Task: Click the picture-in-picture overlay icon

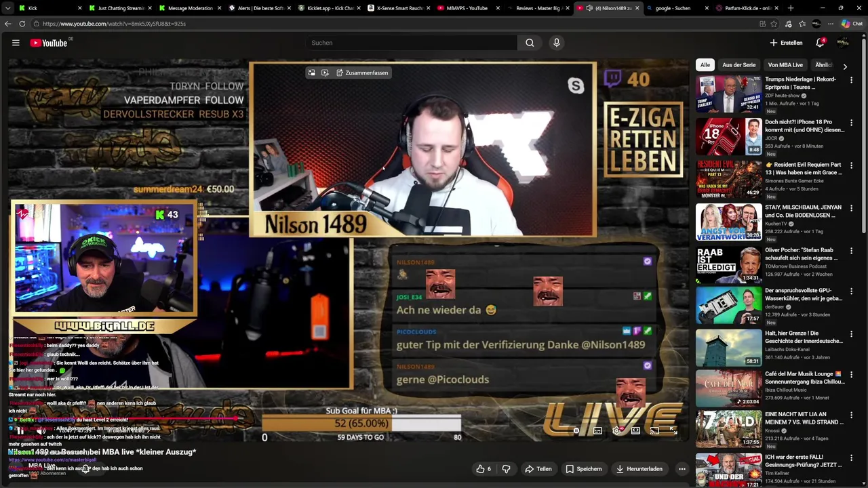Action: 311,73
